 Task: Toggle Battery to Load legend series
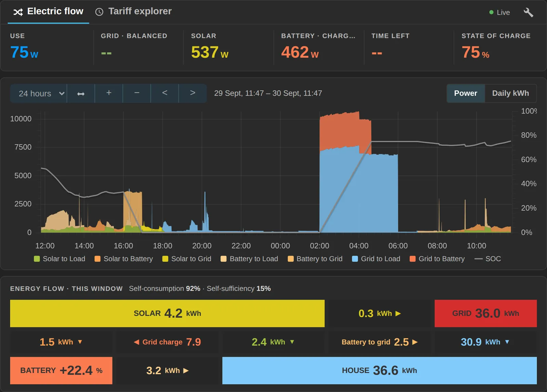click(x=250, y=259)
